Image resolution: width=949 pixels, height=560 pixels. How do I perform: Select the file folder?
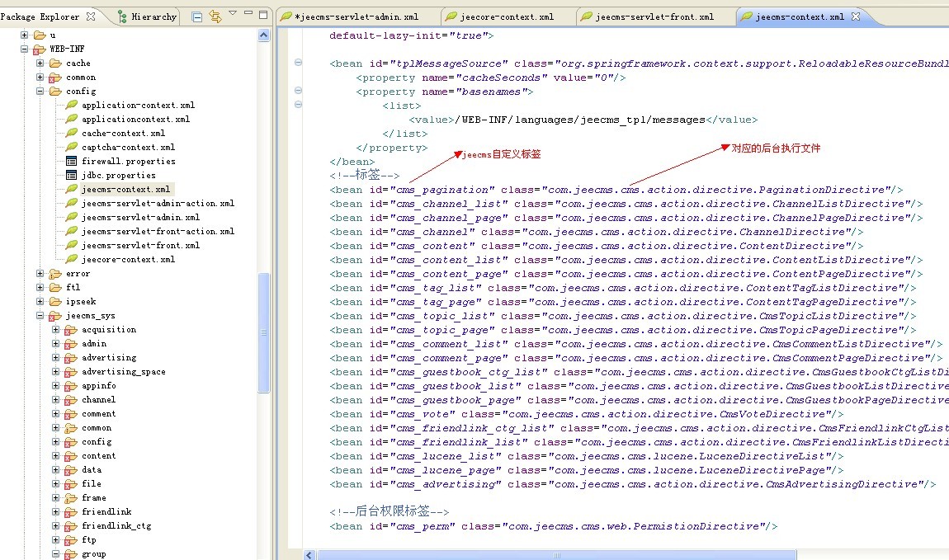tap(92, 484)
